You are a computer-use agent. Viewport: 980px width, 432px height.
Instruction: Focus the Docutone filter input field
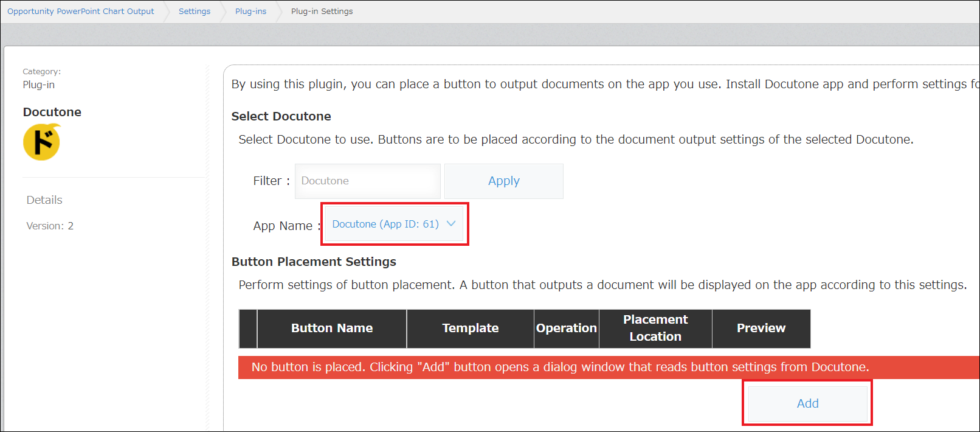pyautogui.click(x=367, y=181)
